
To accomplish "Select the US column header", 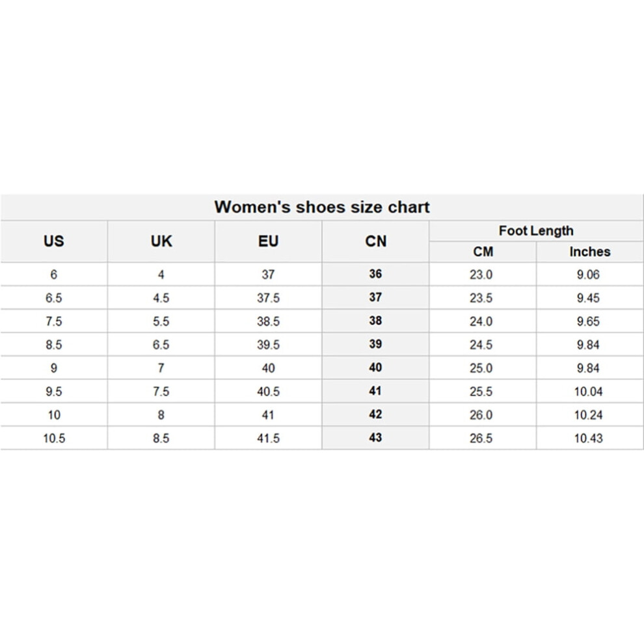I will click(x=54, y=241).
